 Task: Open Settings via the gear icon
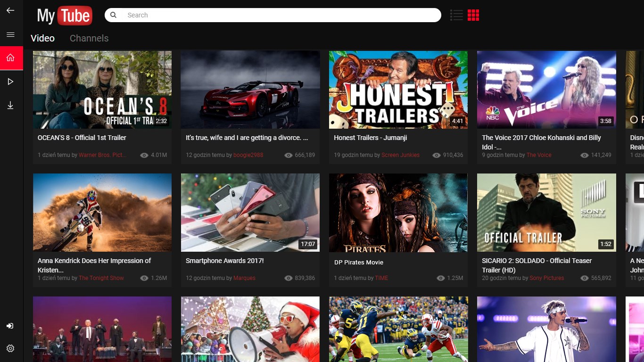pyautogui.click(x=10, y=348)
